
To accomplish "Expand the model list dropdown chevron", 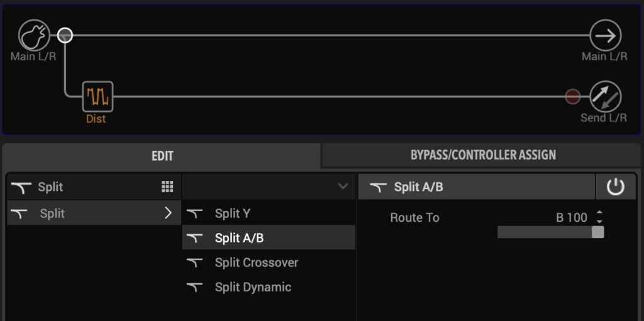I will click(x=343, y=187).
